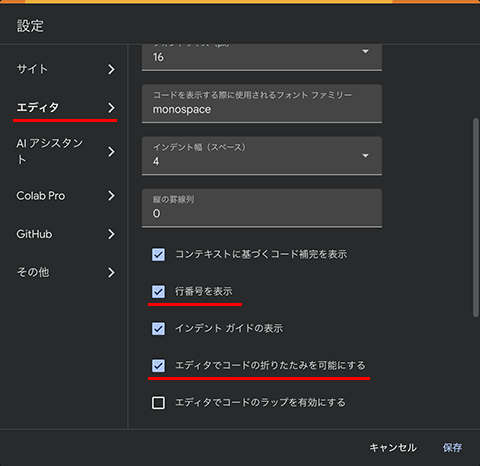This screenshot has width=480, height=466.
Task: Click the chevron next to Colab Pro
Action: pyautogui.click(x=111, y=196)
